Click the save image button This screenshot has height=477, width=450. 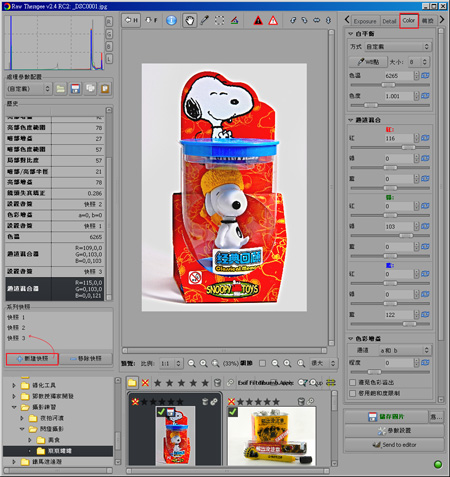[x=386, y=417]
